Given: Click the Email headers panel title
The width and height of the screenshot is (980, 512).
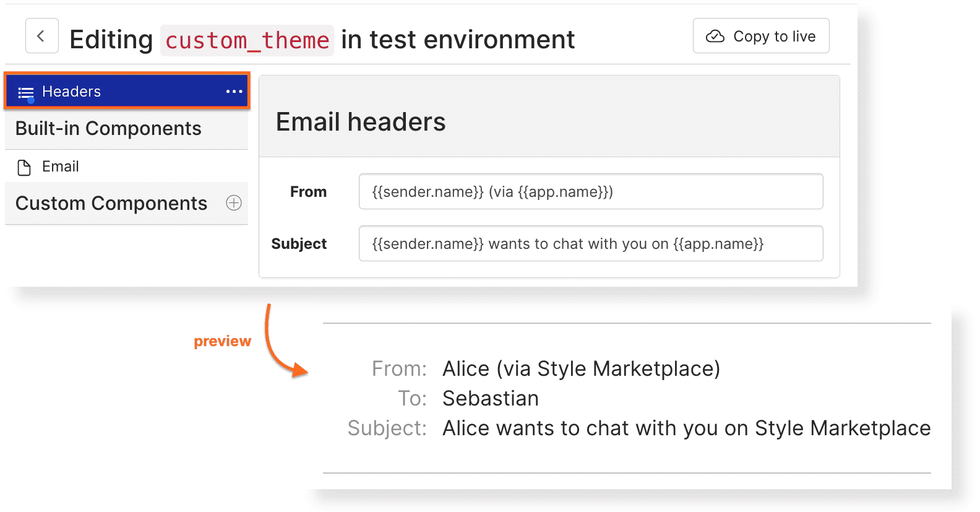Looking at the screenshot, I should tap(361, 122).
